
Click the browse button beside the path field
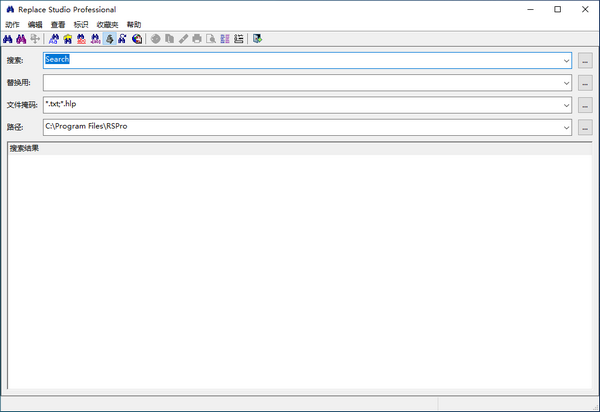click(585, 127)
